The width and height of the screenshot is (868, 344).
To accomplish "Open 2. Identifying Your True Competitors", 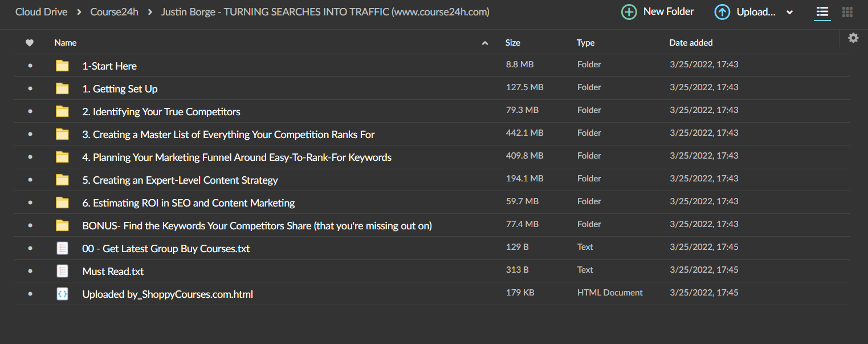I will click(161, 112).
